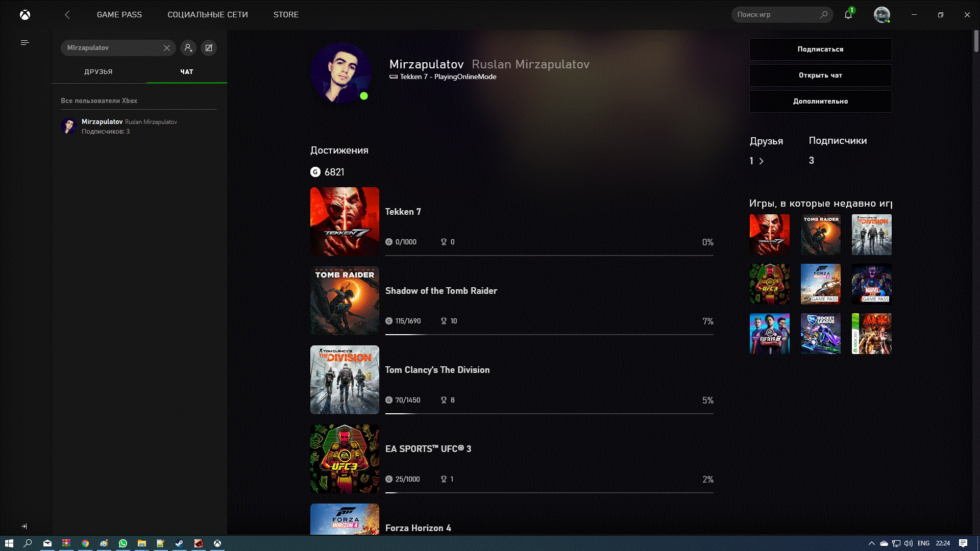
Task: Click the Xbox logo home icon
Action: point(24,15)
